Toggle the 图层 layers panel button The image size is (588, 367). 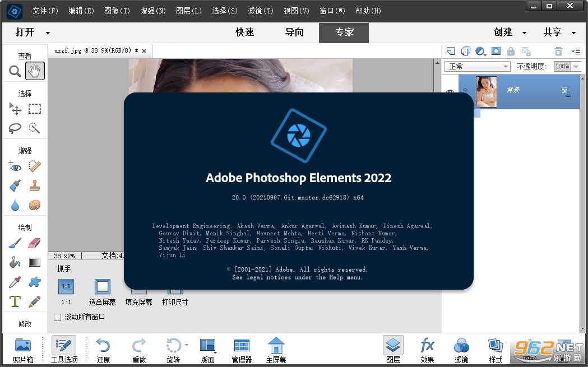click(x=393, y=350)
